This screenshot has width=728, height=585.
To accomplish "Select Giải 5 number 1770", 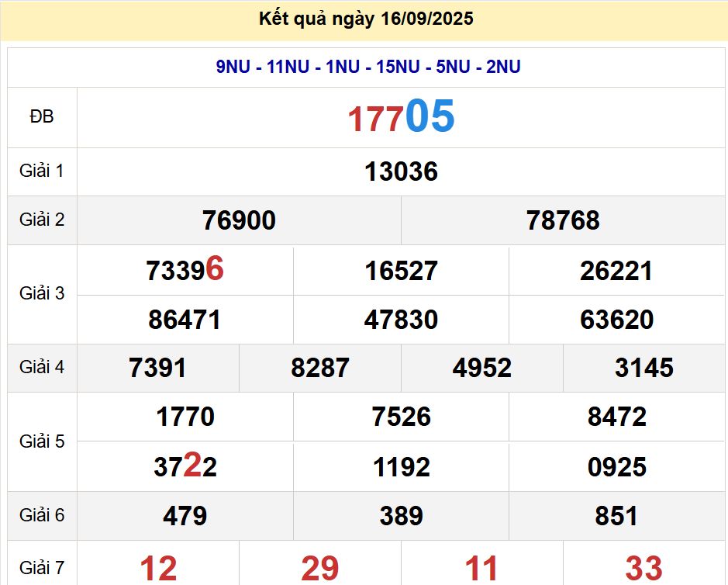I will (x=185, y=417).
